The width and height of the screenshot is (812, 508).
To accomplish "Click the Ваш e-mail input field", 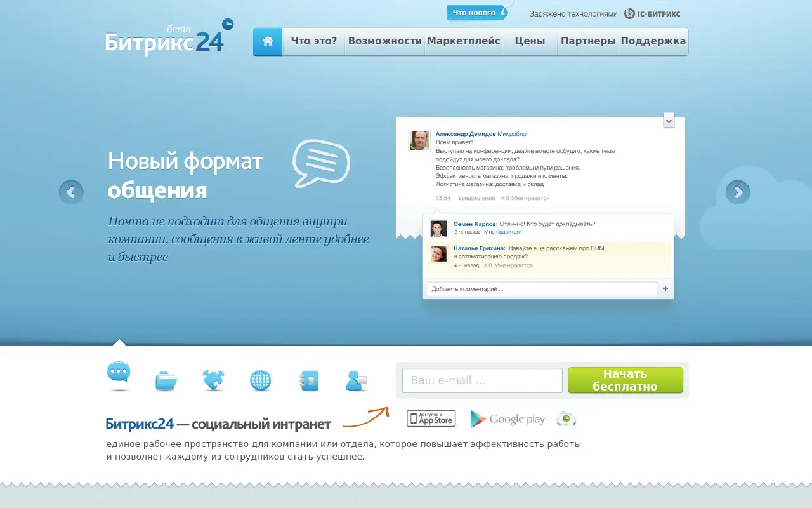I will pyautogui.click(x=482, y=380).
